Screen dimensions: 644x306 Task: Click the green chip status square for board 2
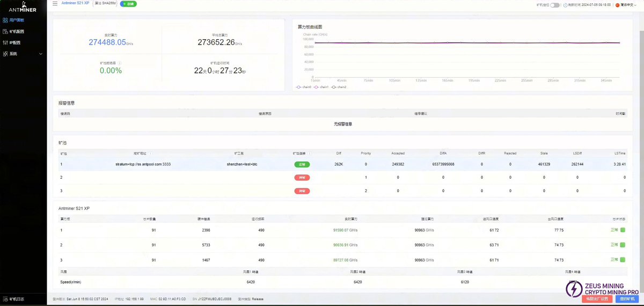623,245
